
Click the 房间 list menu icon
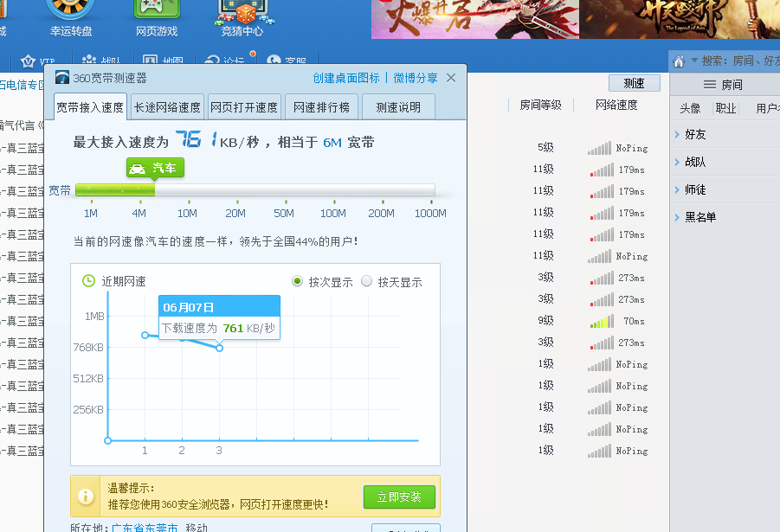[x=710, y=85]
